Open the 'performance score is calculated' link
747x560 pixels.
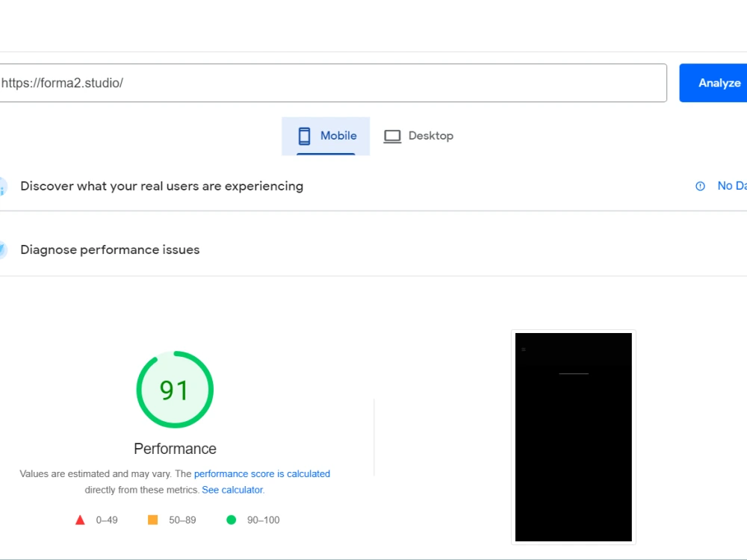[262, 474]
